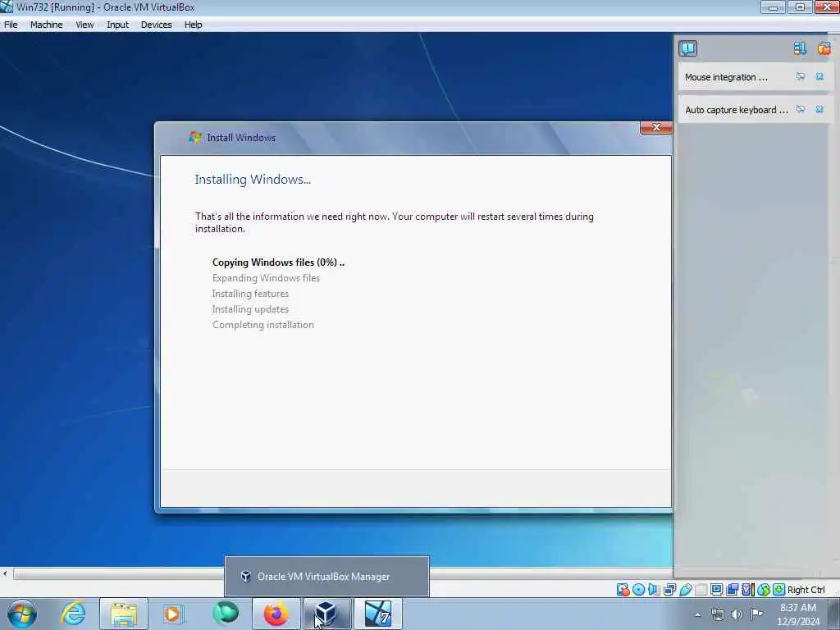
Task: Click the mouse integration status icon
Action: (764, 590)
